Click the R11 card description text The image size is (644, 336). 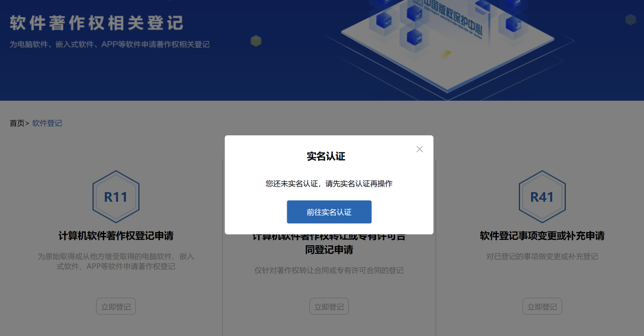[x=116, y=261]
